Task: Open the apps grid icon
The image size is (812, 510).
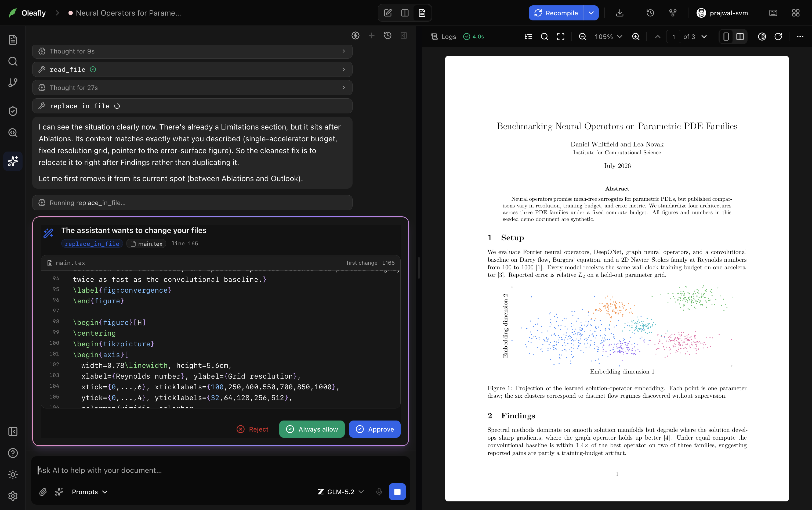Action: (796, 13)
